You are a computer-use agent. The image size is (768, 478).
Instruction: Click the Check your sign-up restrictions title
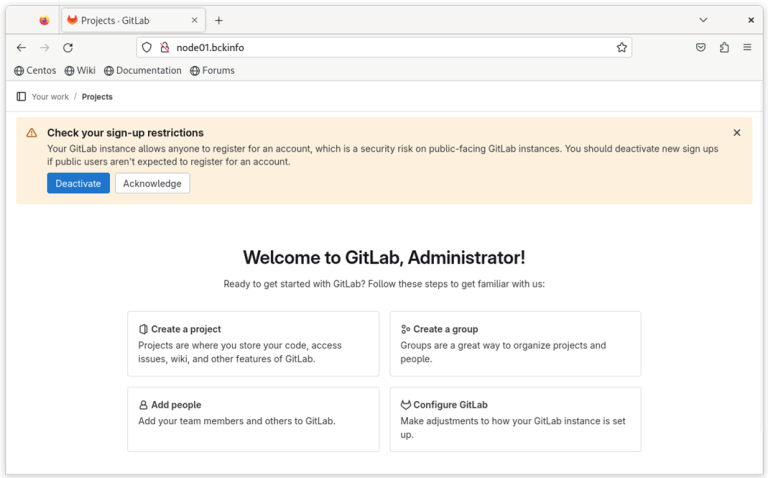[x=125, y=133]
